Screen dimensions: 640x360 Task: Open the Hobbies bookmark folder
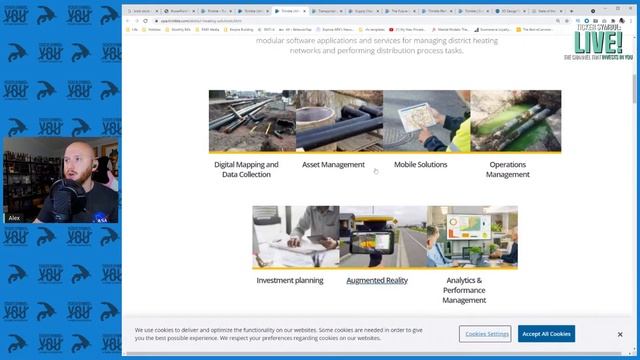[x=152, y=30]
